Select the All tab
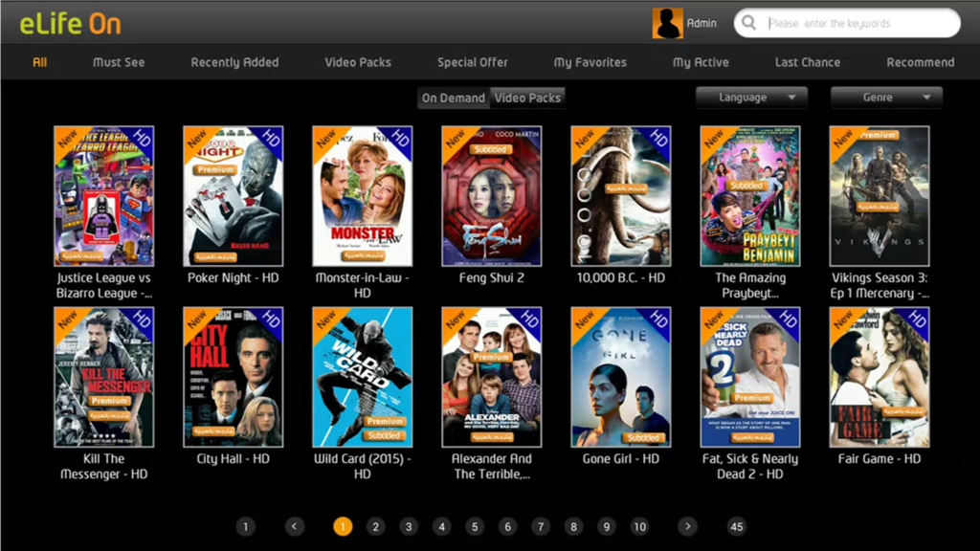The image size is (980, 551). (39, 62)
